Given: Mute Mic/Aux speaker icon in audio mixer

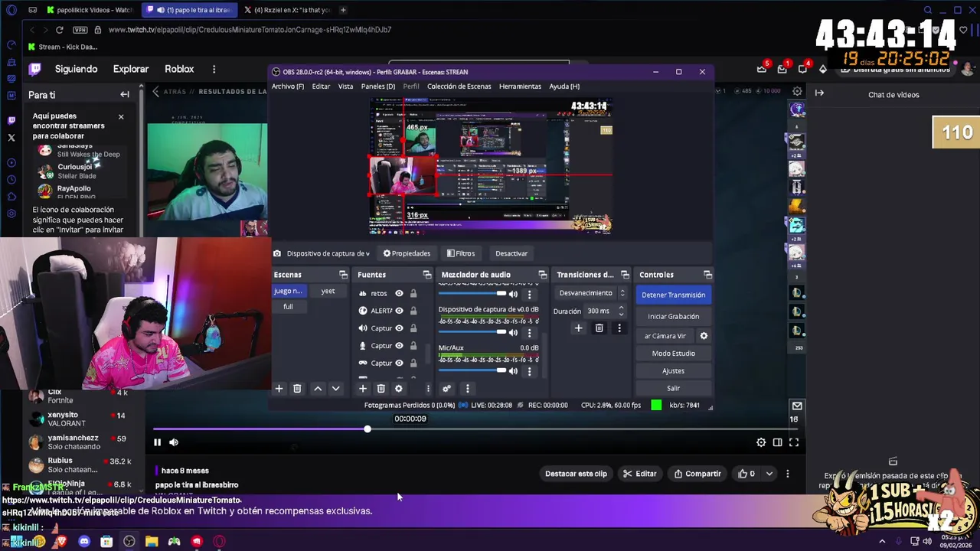Looking at the screenshot, I should point(513,371).
